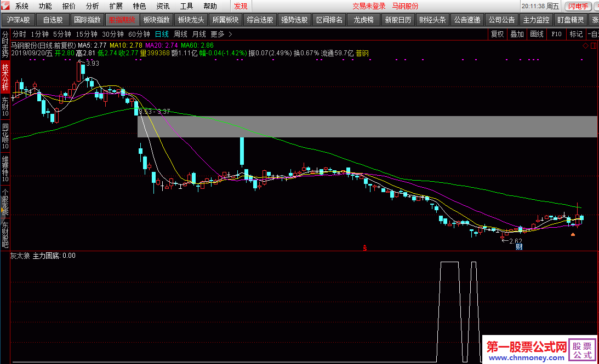599x364 pixels.
Task: Click the 股指期货 toolbar button
Action: 122,20
